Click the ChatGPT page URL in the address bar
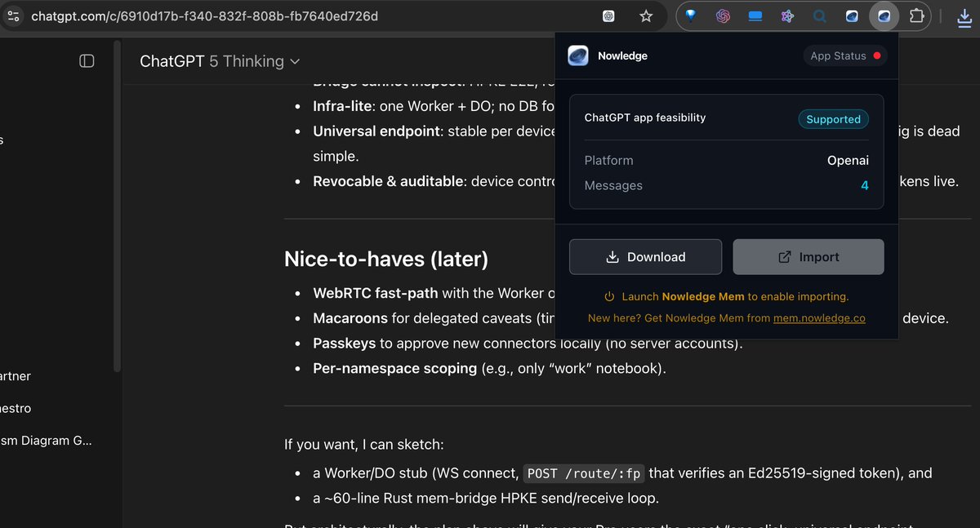This screenshot has width=980, height=528. tap(204, 16)
